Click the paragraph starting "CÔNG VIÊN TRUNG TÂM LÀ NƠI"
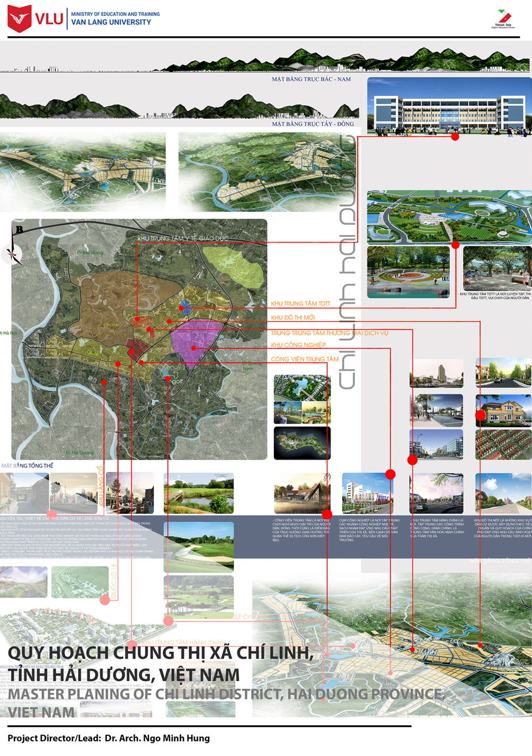Image resolution: width=532 pixels, height=756 pixels. (301, 530)
